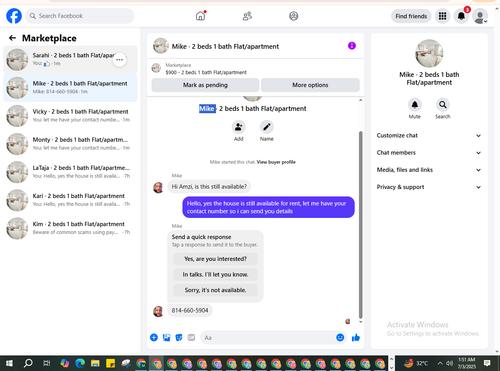
Task: Click the 814-660-5904 message bubble
Action: [x=190, y=310]
